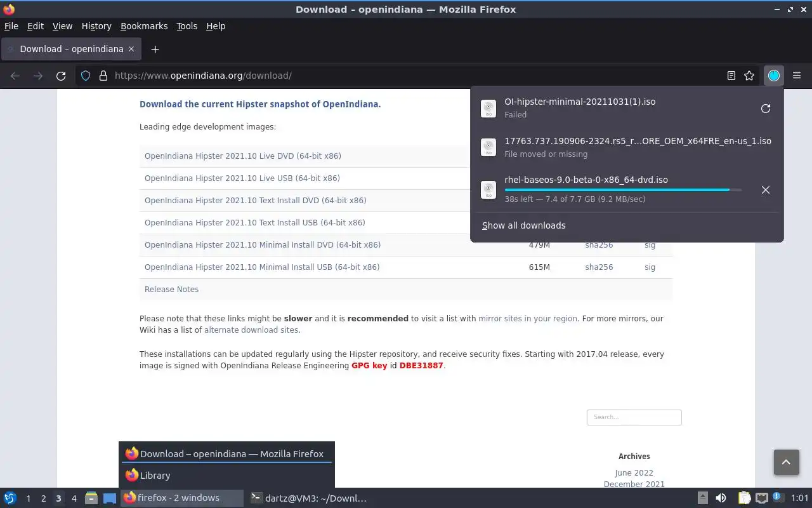
Task: Open the clipboard tray icon
Action: coord(744,498)
